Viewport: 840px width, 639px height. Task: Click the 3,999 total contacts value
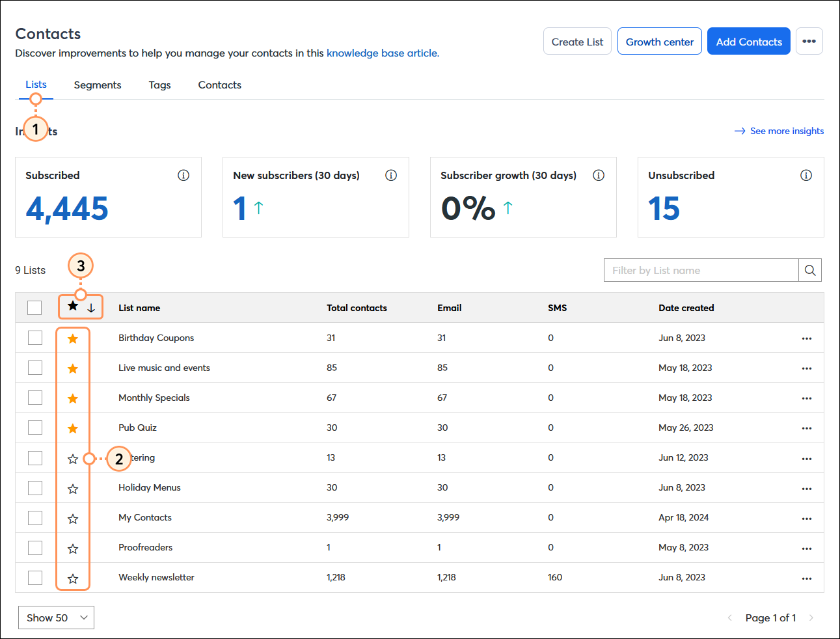(338, 517)
